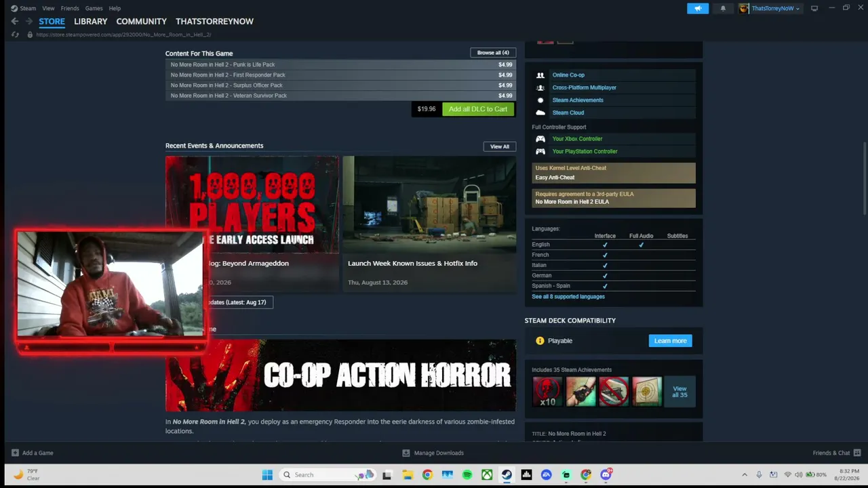Screen dimensions: 868x488
Task: Open the red skull x10 achievement
Action: pos(547,392)
